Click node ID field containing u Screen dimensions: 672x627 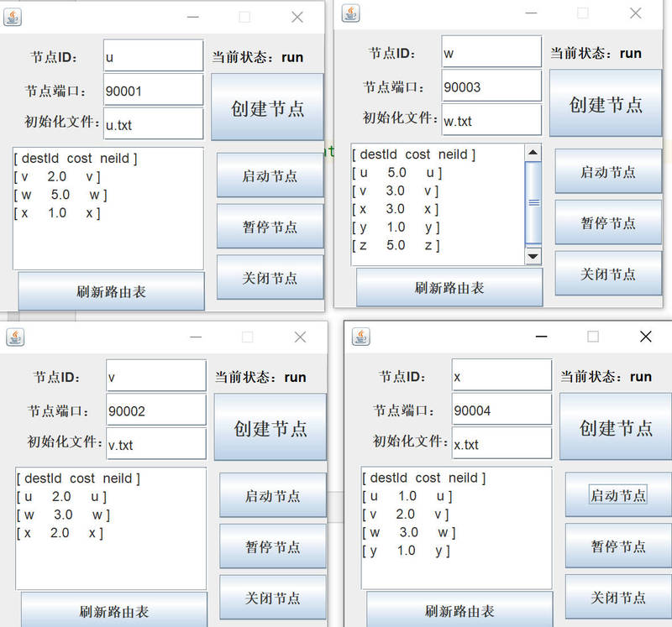pyautogui.click(x=154, y=55)
